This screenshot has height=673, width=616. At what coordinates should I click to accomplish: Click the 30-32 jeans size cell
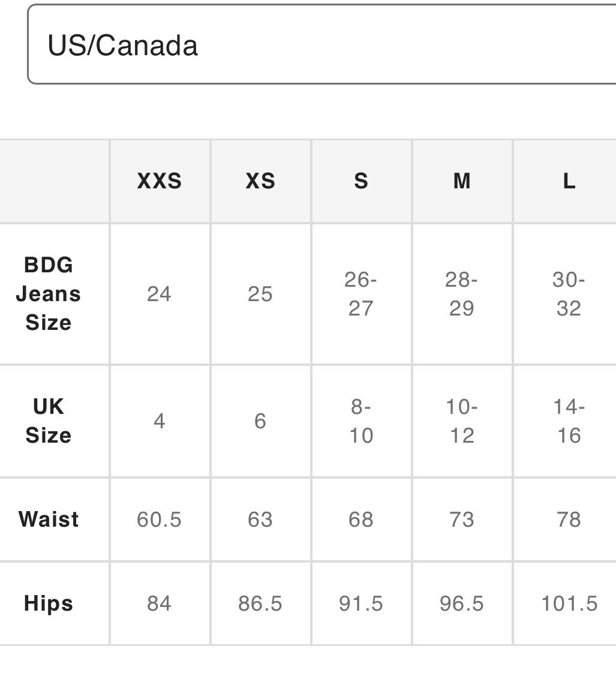click(569, 294)
